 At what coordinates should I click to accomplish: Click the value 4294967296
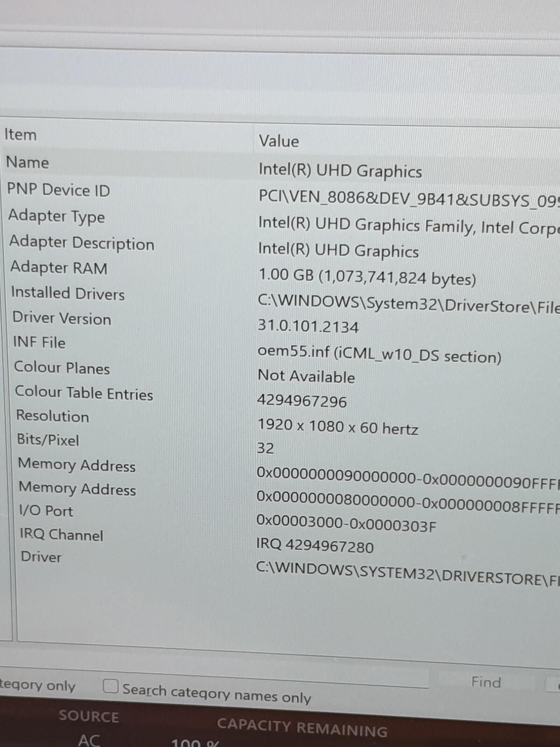(302, 401)
